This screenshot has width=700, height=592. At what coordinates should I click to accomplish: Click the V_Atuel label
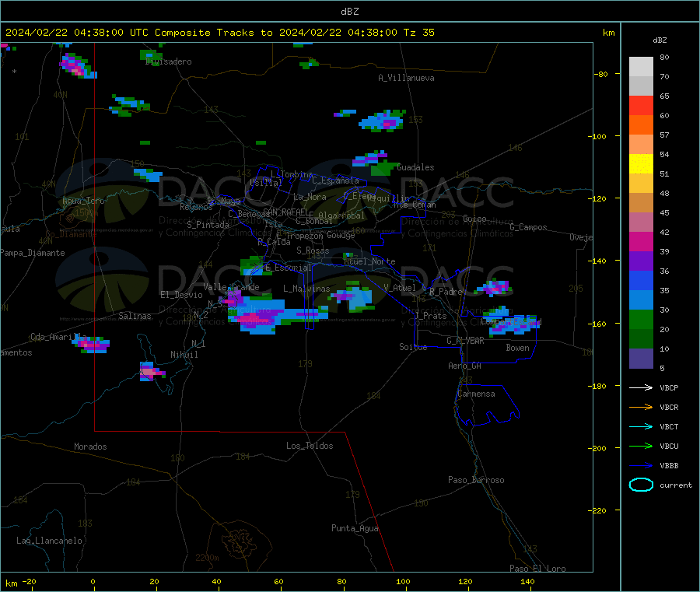click(400, 288)
